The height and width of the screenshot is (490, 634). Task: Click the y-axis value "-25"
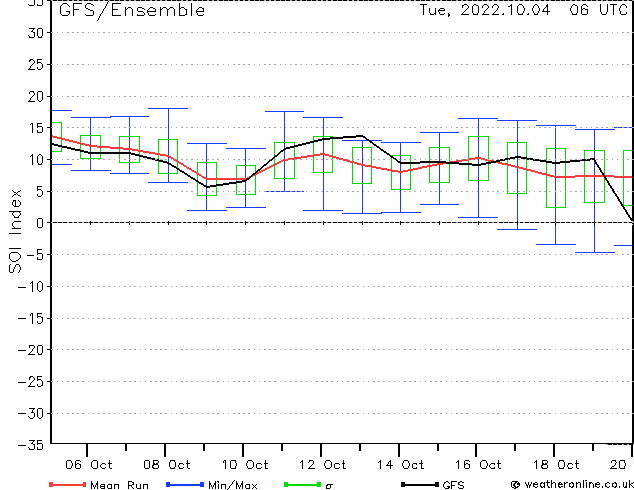pyautogui.click(x=31, y=382)
